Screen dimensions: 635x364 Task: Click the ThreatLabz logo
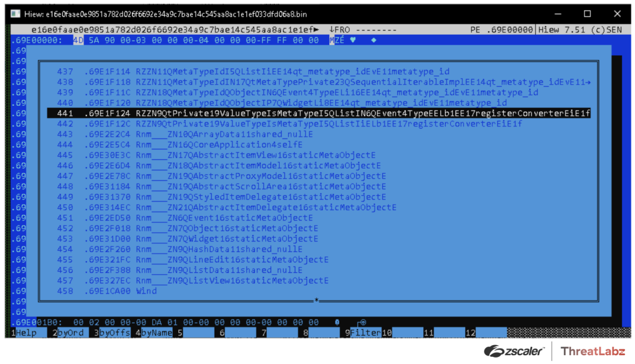pyautogui.click(x=593, y=351)
